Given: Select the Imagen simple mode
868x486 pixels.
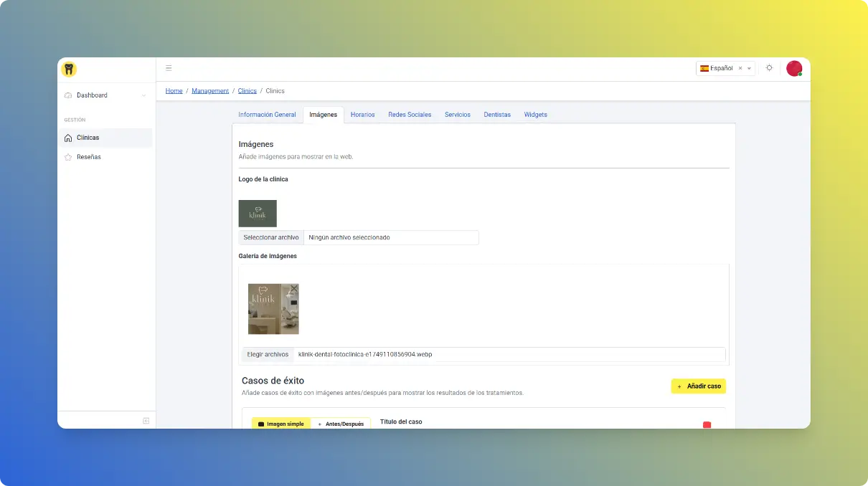Looking at the screenshot, I should (x=280, y=424).
